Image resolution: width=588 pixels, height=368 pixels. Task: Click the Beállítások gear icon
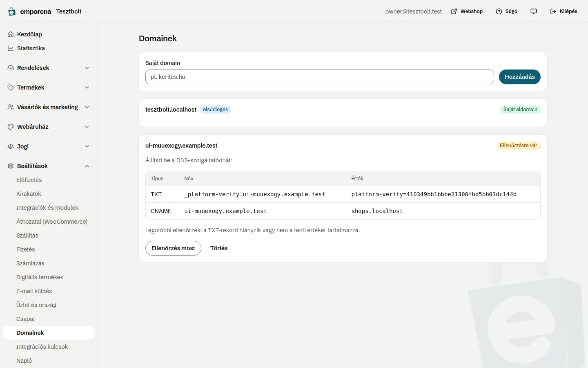(11, 166)
